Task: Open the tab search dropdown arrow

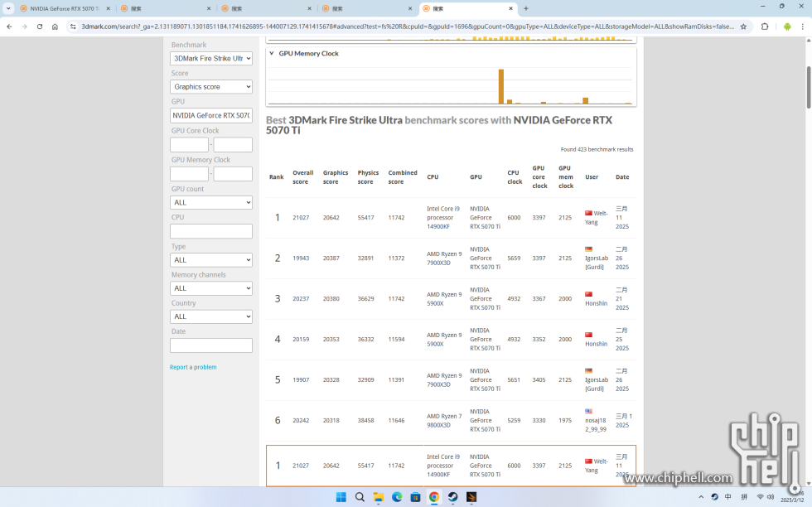Action: (8, 8)
